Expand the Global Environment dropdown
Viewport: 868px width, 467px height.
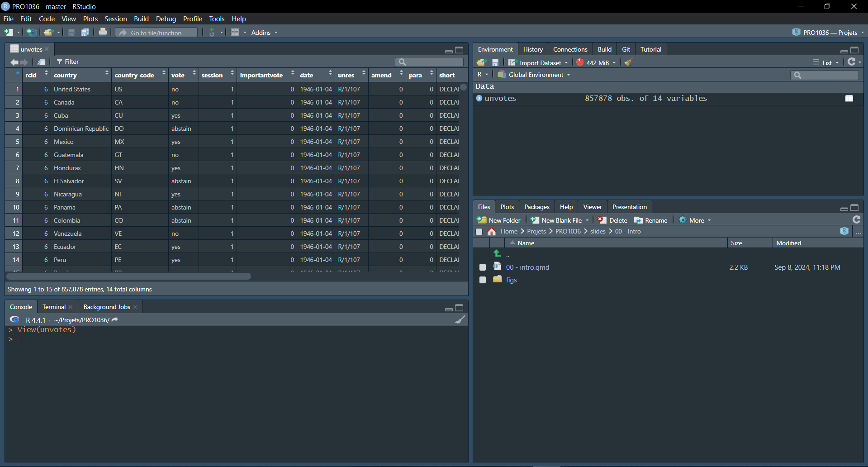tap(534, 75)
